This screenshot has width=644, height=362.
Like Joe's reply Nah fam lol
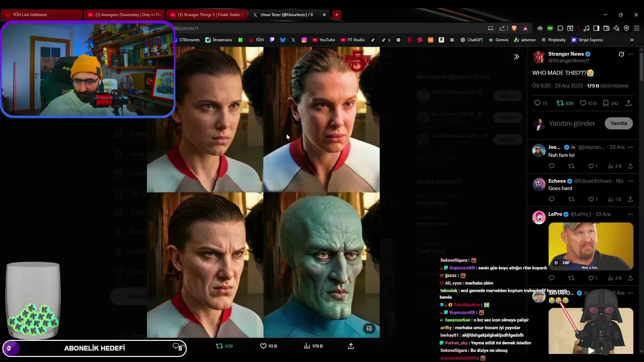[593, 166]
